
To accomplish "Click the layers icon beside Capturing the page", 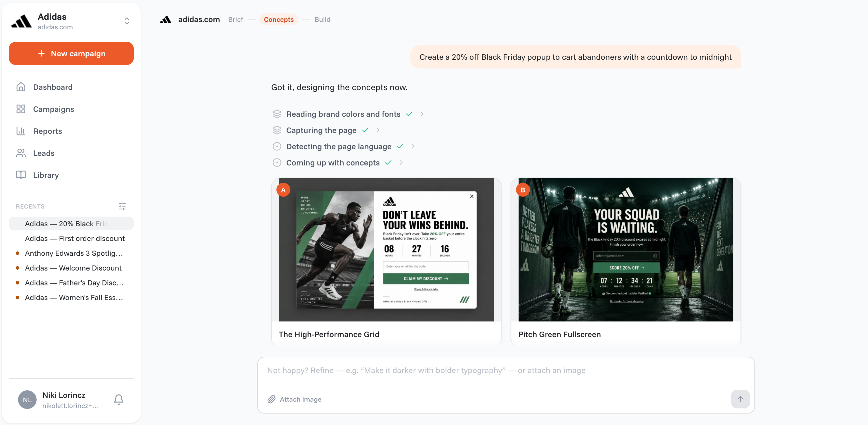I will (x=277, y=130).
